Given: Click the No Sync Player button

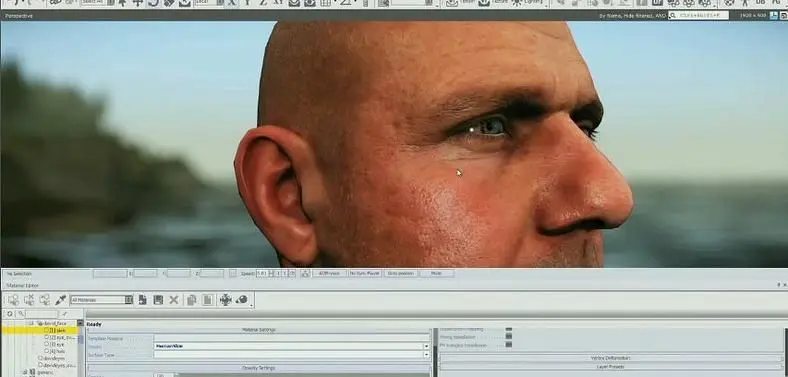Looking at the screenshot, I should click(365, 273).
